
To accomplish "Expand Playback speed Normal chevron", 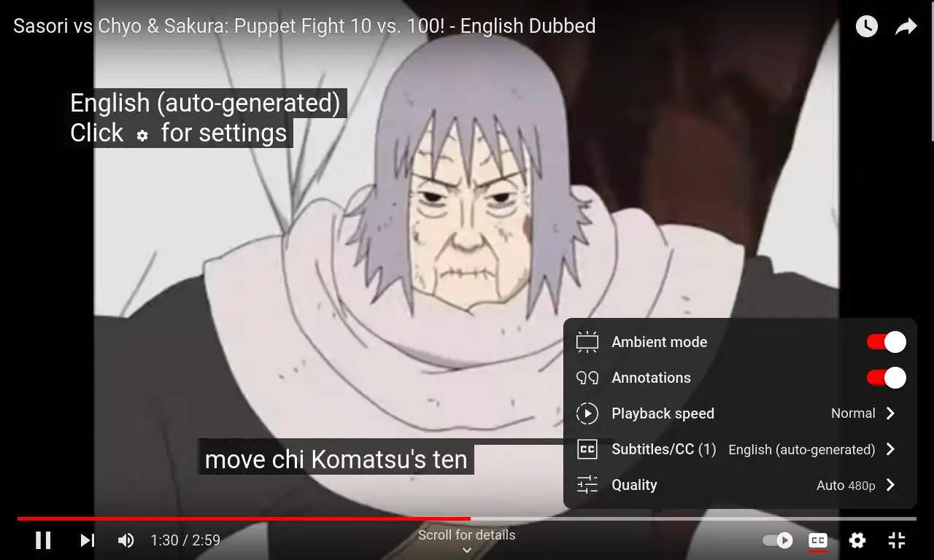I will (890, 413).
